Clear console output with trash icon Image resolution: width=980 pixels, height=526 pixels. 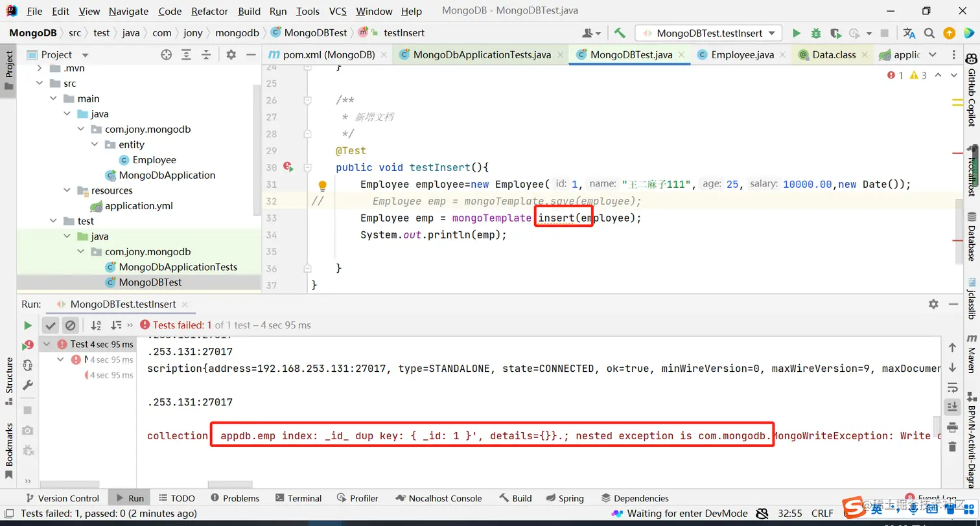[x=952, y=447]
